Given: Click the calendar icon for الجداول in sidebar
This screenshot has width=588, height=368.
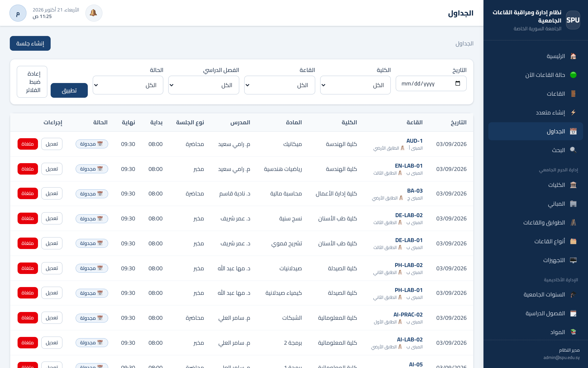Looking at the screenshot, I should [573, 131].
